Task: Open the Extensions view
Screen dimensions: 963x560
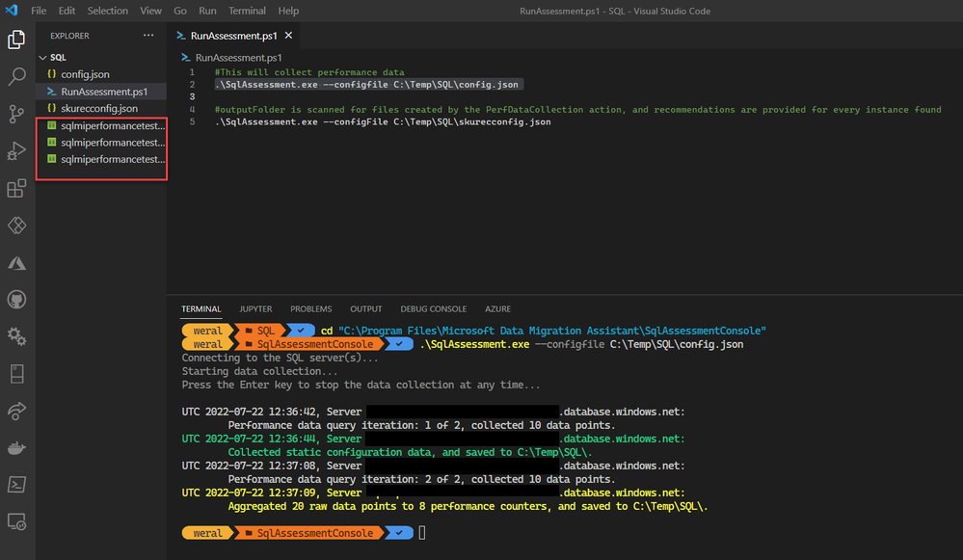Action: coord(16,188)
